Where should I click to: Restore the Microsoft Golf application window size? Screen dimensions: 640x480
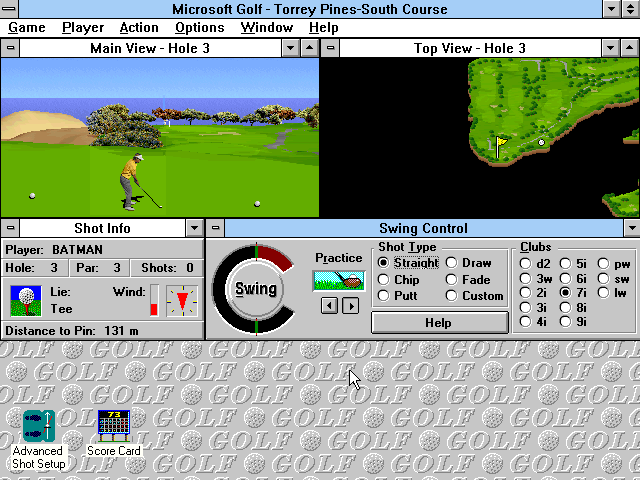(x=631, y=9)
